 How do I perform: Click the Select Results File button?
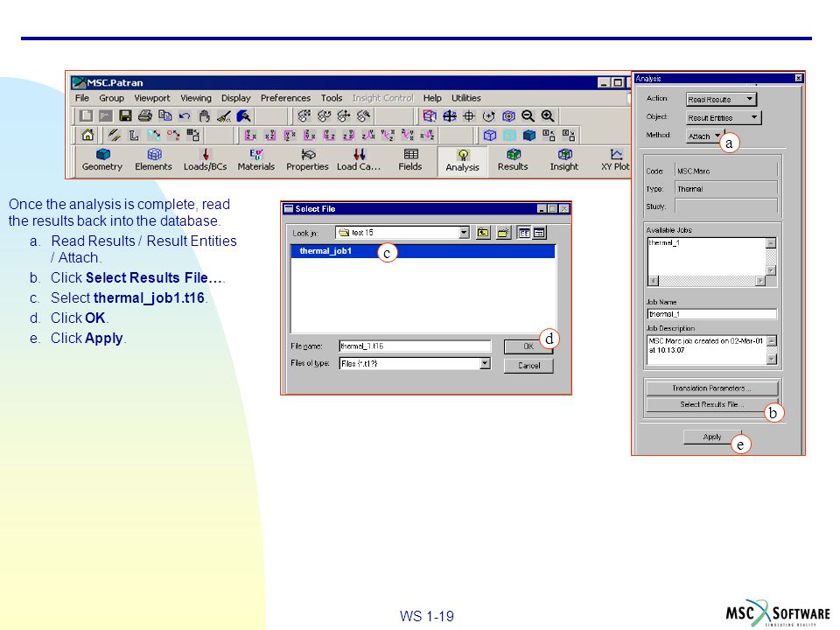[x=712, y=404]
